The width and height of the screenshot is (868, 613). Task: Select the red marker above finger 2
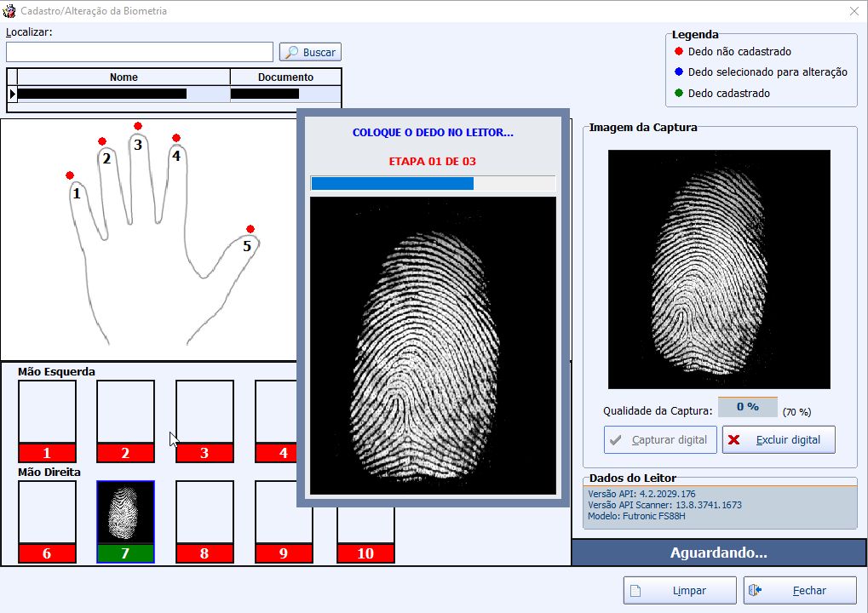click(x=102, y=141)
